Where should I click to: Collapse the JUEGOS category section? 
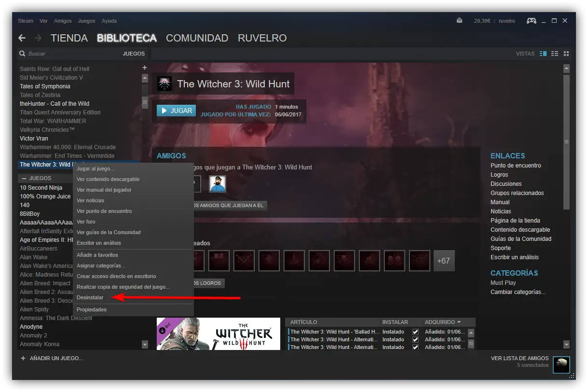click(24, 178)
